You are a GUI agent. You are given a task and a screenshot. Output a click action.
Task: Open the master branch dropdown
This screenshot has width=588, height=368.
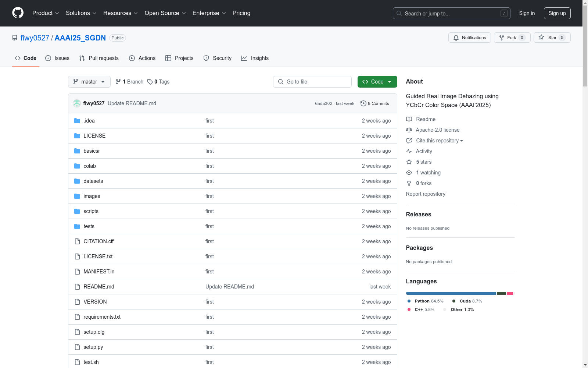coord(89,82)
